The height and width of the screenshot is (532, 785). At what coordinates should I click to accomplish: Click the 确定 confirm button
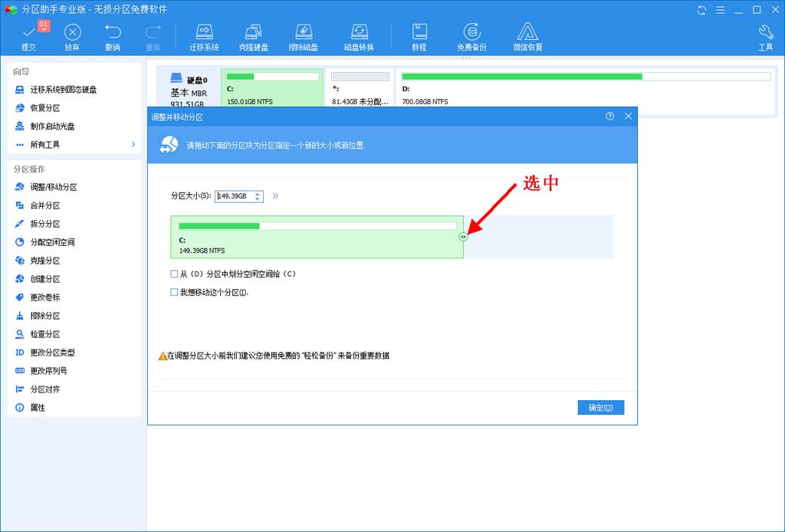point(601,407)
